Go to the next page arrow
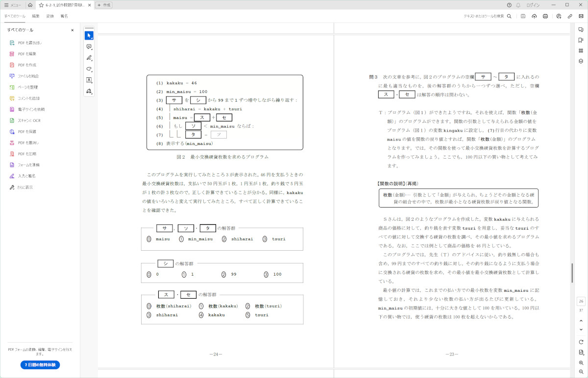Image resolution: width=588 pixels, height=378 pixels. tap(581, 330)
